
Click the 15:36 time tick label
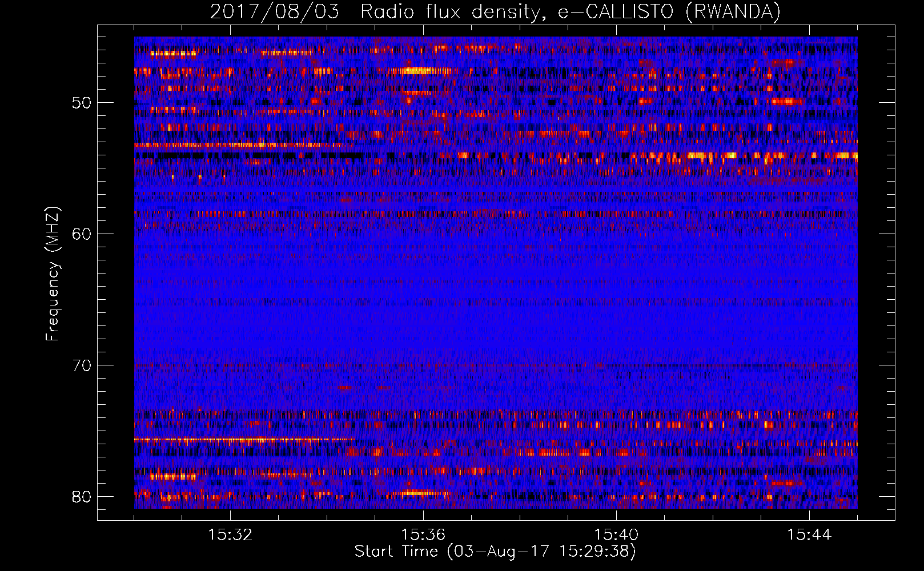click(x=423, y=535)
